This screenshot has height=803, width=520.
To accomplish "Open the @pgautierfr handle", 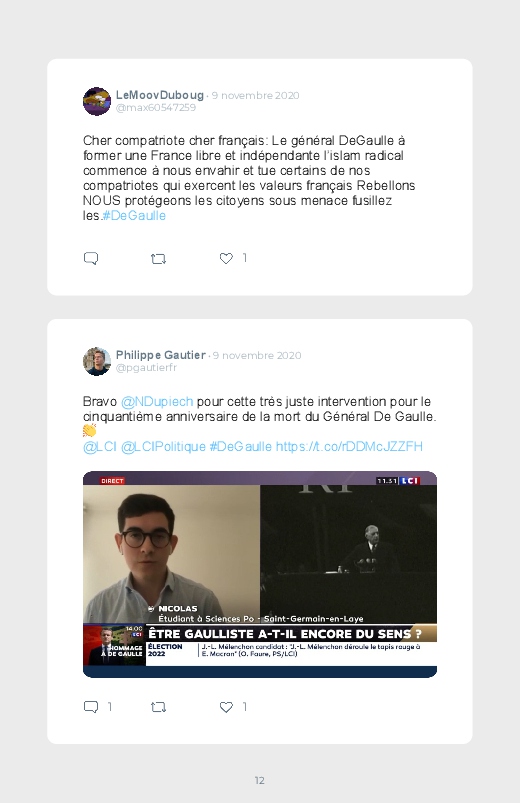I will (x=147, y=368).
